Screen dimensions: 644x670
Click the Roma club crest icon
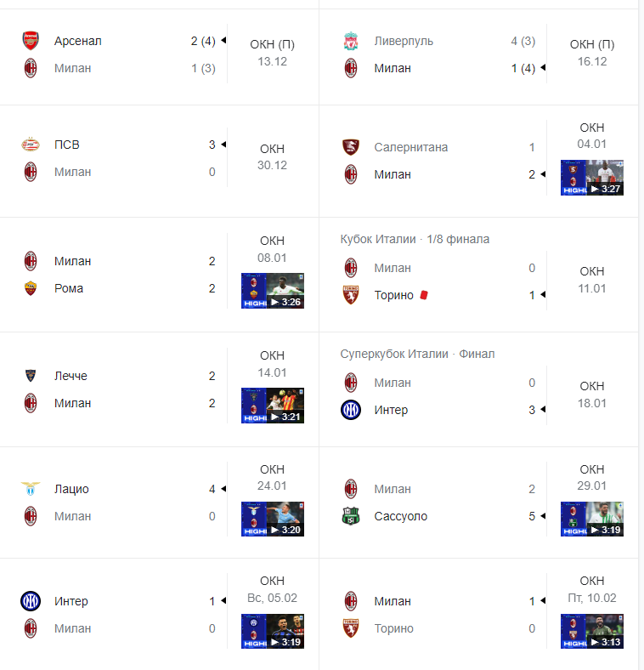31,288
